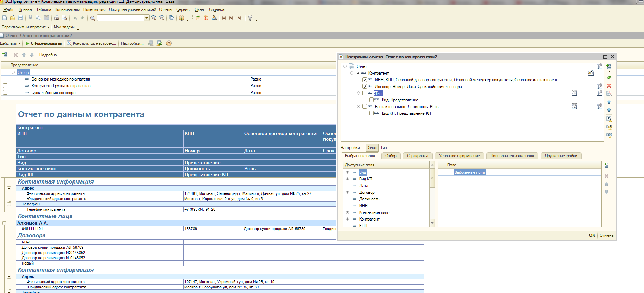The image size is (644, 293).
Task: Open Print preview from the toolbar
Action: click(64, 18)
